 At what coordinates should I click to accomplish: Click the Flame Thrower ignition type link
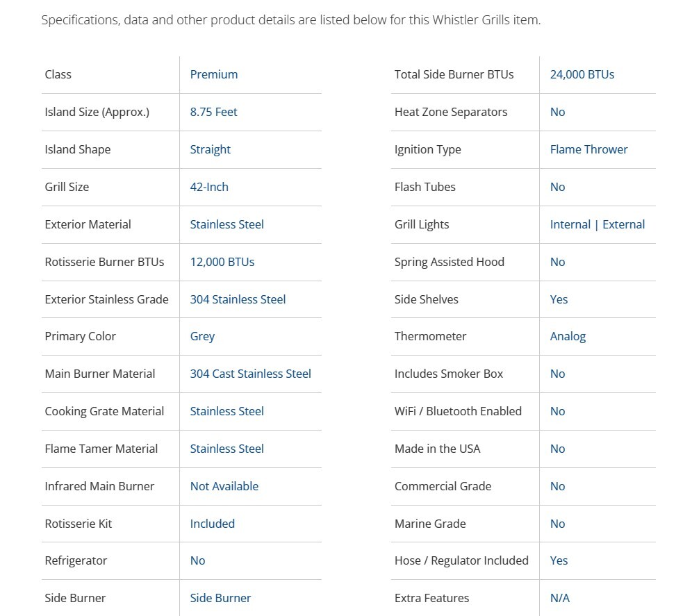point(588,149)
